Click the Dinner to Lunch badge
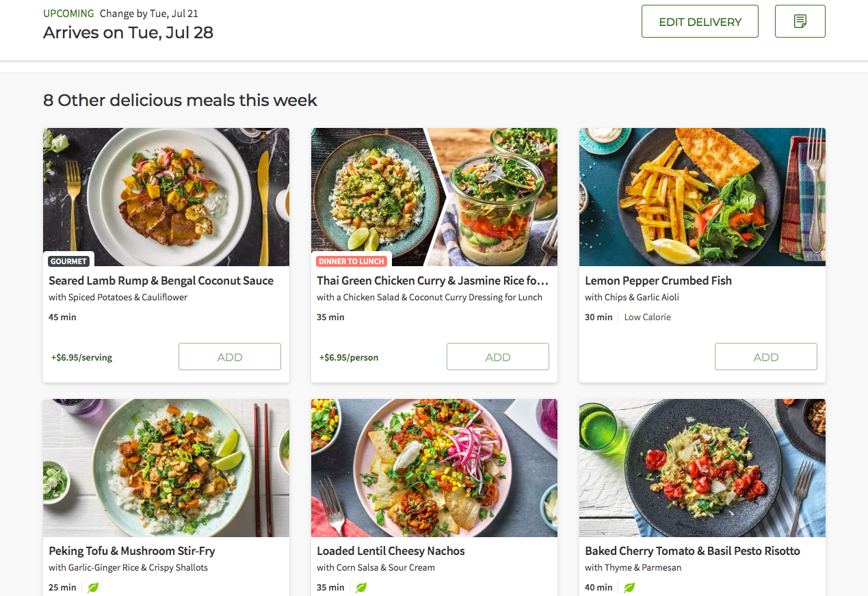 click(351, 261)
